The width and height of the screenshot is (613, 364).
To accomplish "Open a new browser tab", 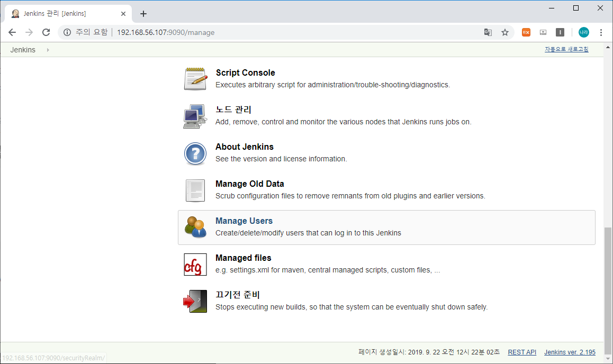I will [x=143, y=14].
